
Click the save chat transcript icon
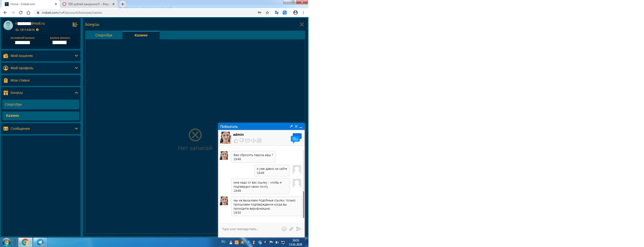click(x=259, y=141)
